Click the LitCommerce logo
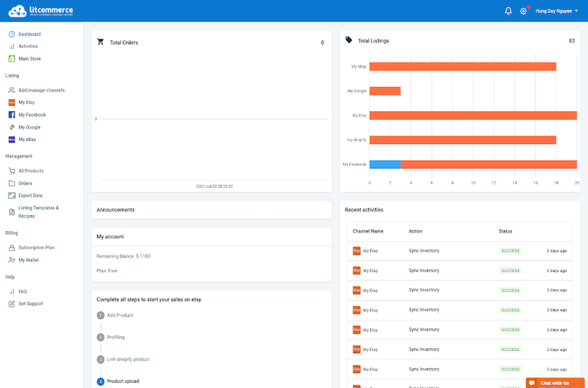The image size is (588, 388). pyautogui.click(x=40, y=11)
